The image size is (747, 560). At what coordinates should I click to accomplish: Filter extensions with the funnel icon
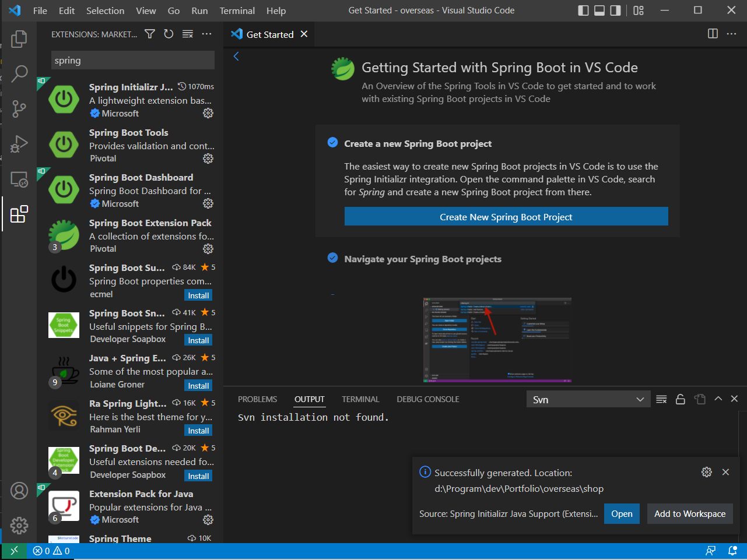[150, 34]
